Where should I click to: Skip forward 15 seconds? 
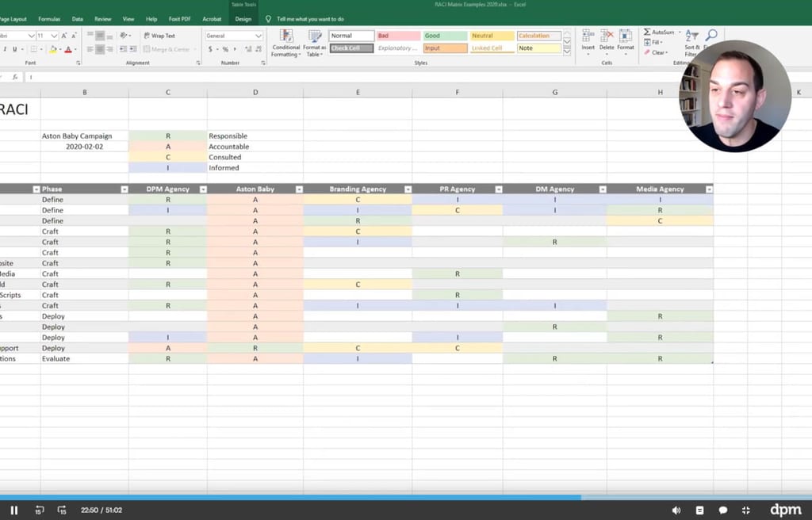(62, 510)
